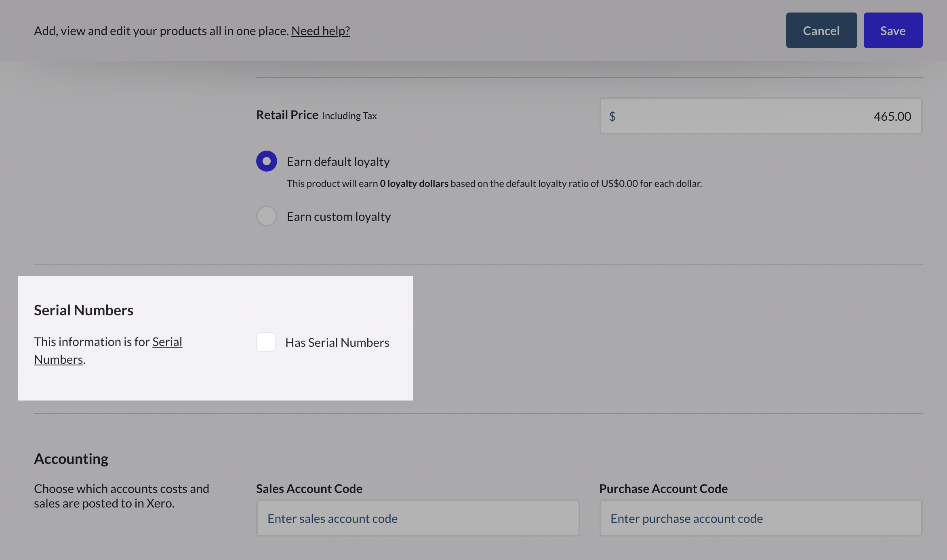Enable the Has Serial Numbers checkbox

[266, 342]
